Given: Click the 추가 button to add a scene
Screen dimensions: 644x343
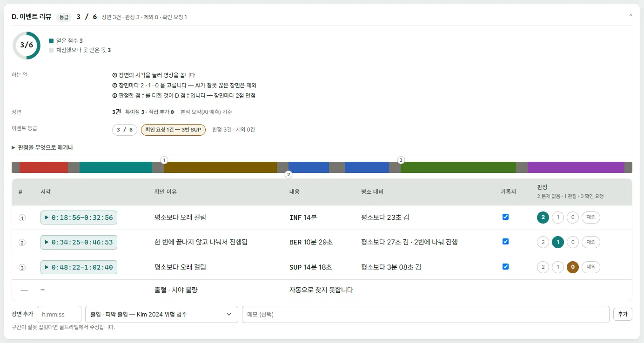Looking at the screenshot, I should click(x=623, y=314).
